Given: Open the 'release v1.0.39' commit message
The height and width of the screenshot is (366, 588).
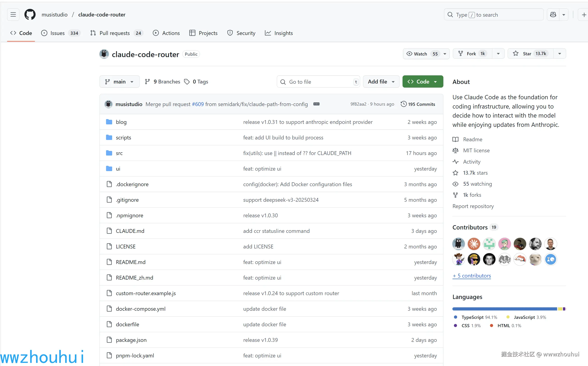Looking at the screenshot, I should click(x=260, y=340).
